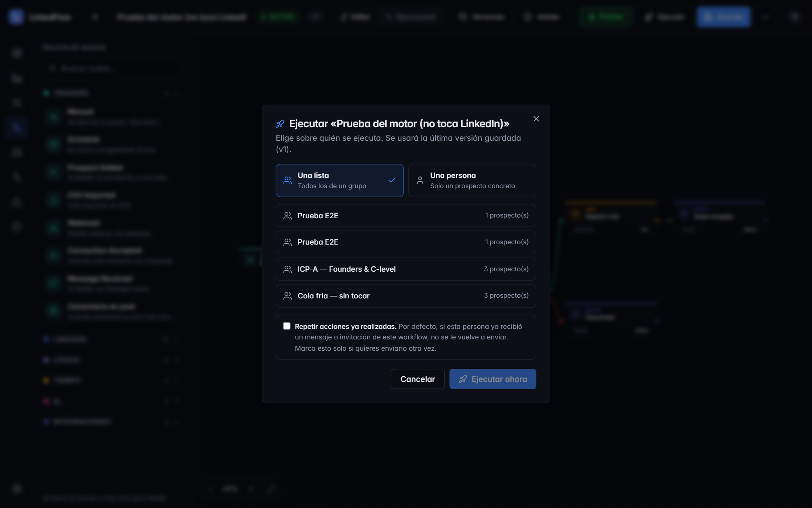This screenshot has width=812, height=508.
Task: Choose the Cola fría — sin tocar list
Action: (x=406, y=296)
